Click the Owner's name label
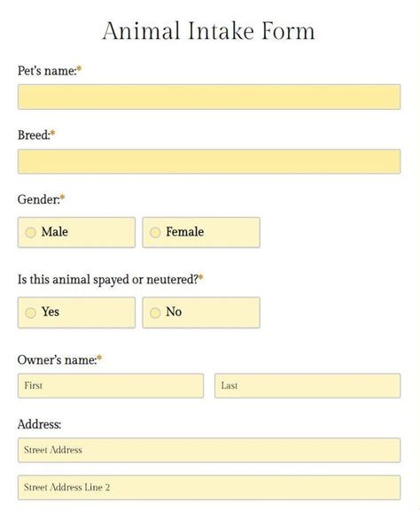 57,360
